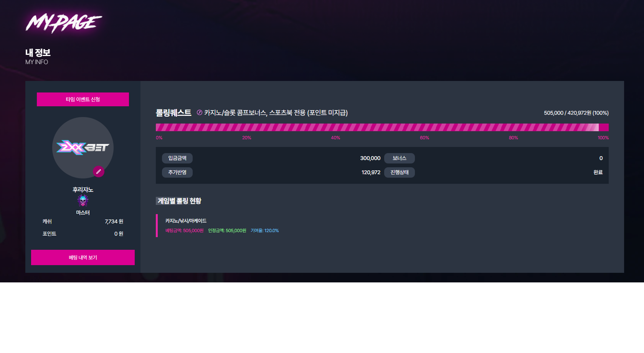Click the rolling quest info icon

coord(200,112)
